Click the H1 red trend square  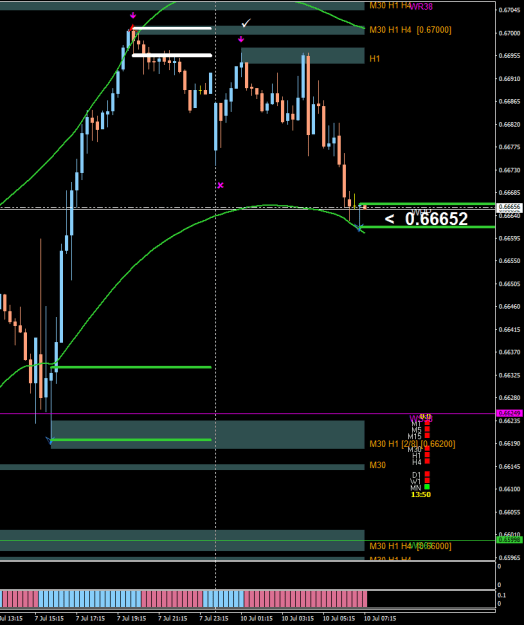click(427, 455)
